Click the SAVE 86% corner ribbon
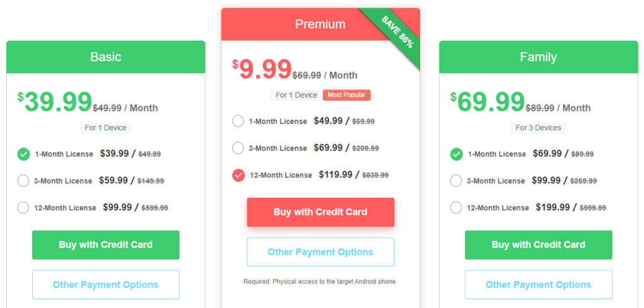Viewport: 644px width, 308px height. (x=397, y=32)
